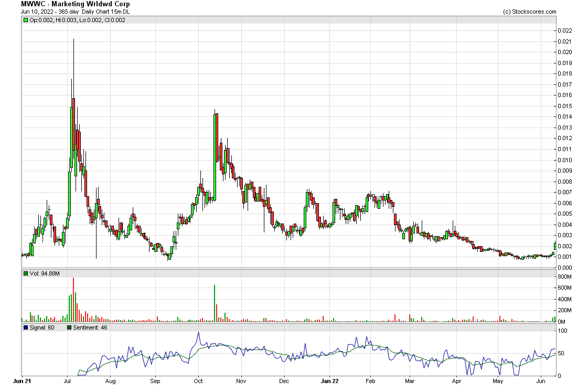Click the blue Signal legend square
Image resolution: width=577 pixels, height=392 pixels.
(26, 327)
